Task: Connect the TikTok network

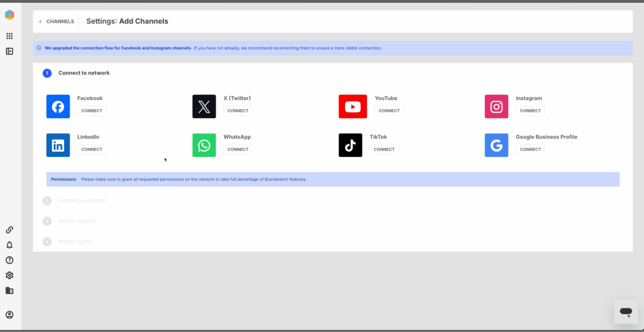Action: point(384,149)
